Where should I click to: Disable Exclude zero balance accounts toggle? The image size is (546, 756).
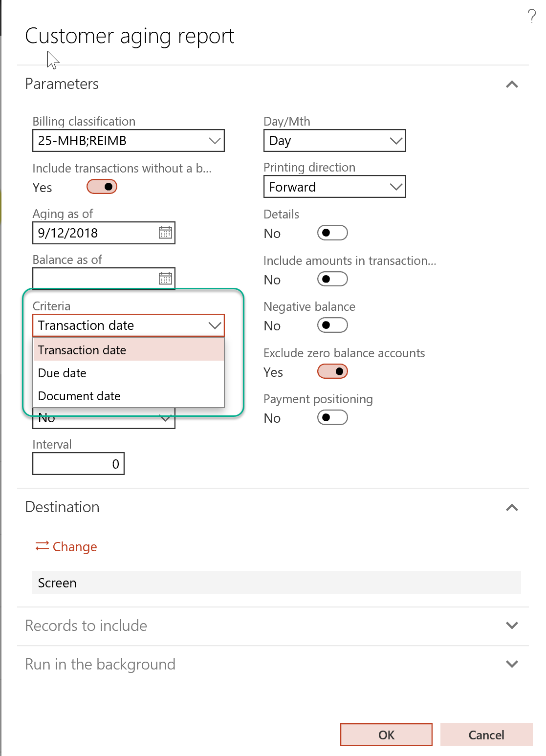pyautogui.click(x=332, y=372)
